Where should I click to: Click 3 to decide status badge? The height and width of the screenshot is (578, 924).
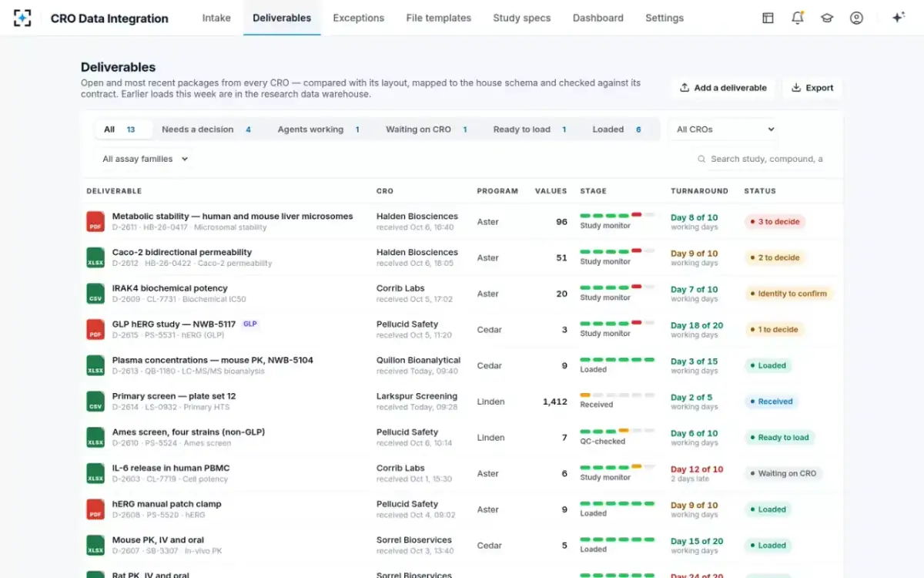775,222
